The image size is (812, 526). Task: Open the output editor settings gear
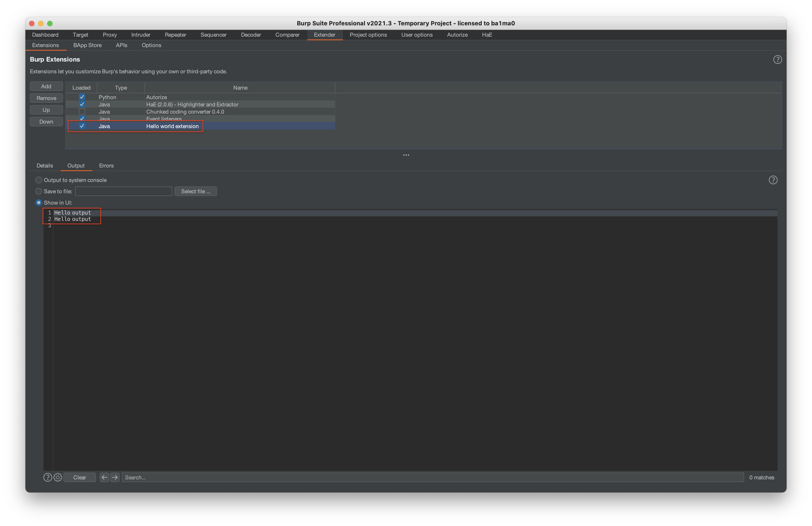[58, 477]
